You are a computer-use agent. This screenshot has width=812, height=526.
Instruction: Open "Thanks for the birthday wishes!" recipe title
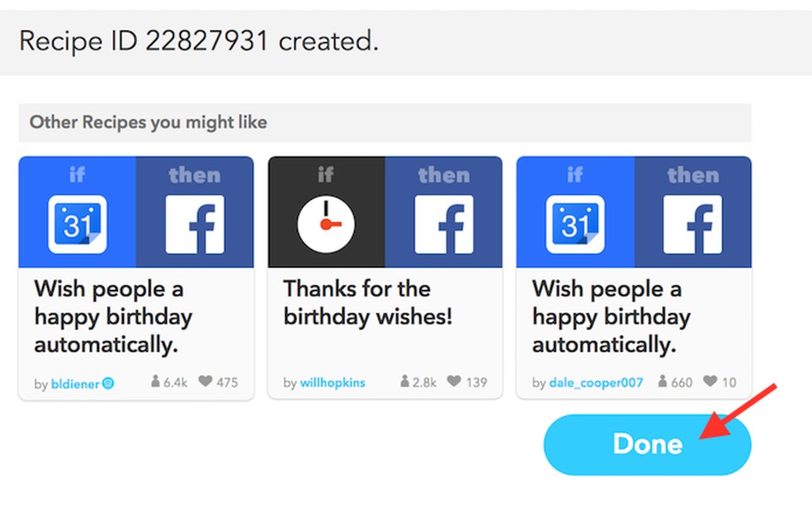click(x=367, y=302)
